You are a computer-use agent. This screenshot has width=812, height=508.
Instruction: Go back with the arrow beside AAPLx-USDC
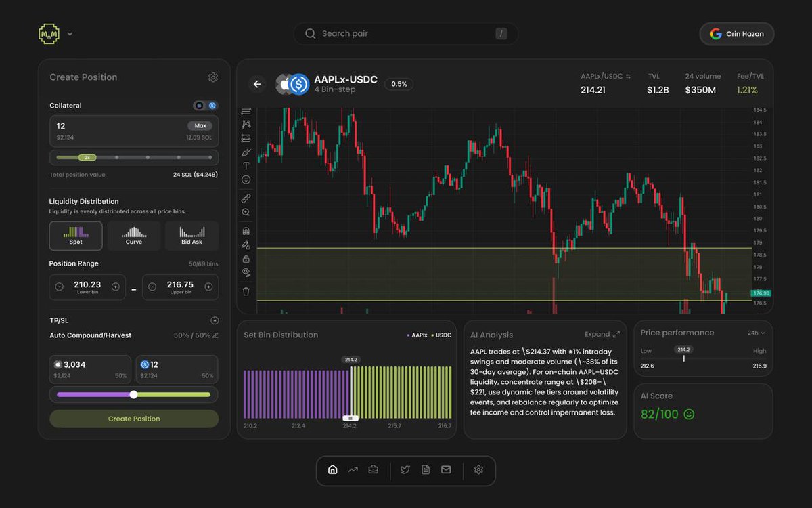click(257, 84)
